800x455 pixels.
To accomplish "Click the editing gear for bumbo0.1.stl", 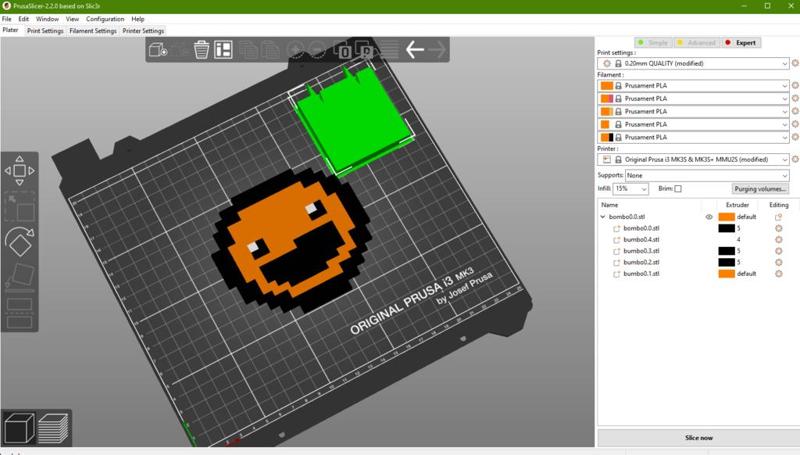I will coord(779,273).
